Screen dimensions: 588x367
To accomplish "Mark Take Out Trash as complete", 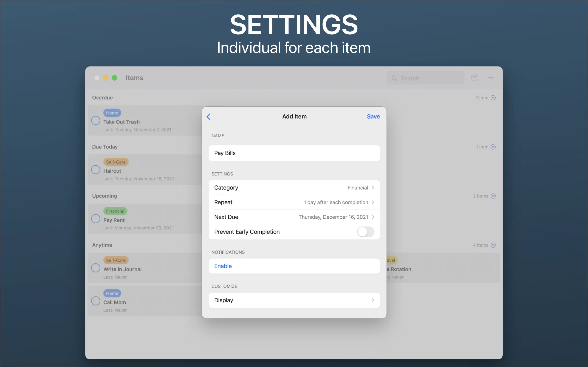I will pyautogui.click(x=96, y=120).
